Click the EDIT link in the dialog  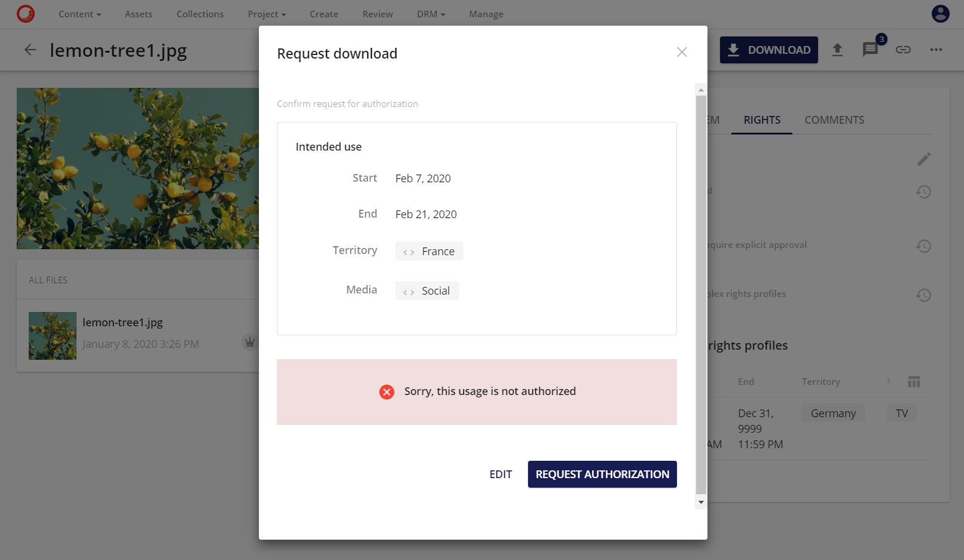[501, 474]
